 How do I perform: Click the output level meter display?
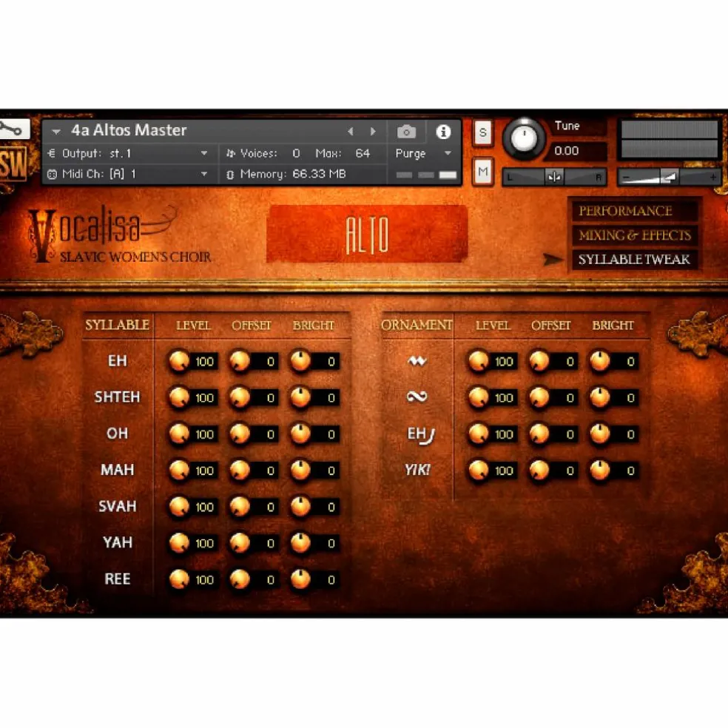pyautogui.click(x=669, y=139)
